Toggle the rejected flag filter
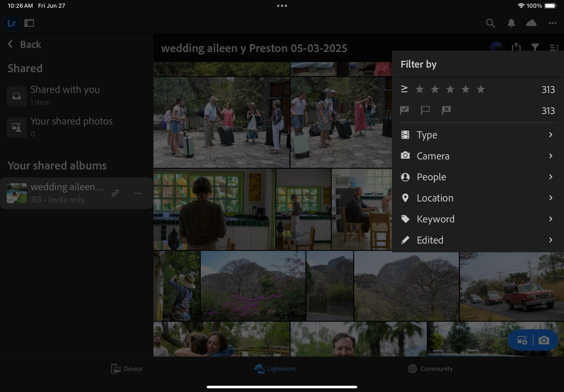564x392 pixels. tap(446, 110)
